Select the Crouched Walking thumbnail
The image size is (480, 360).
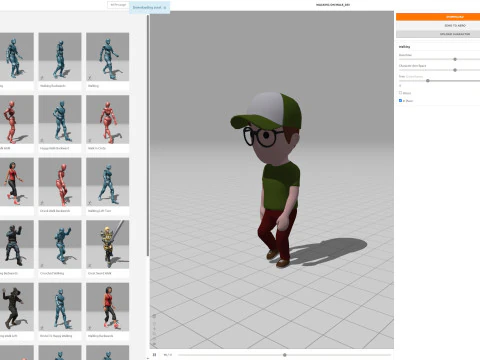point(60,244)
